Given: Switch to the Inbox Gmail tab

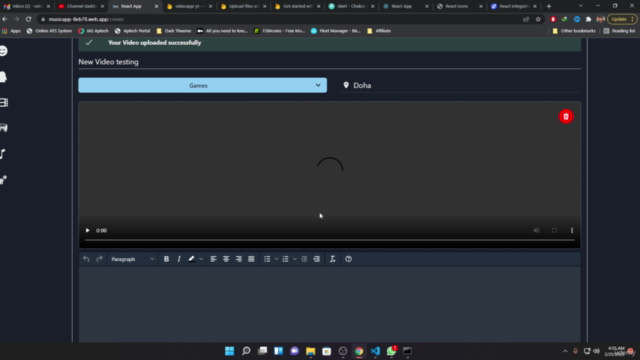Looking at the screenshot, I should pos(27,6).
